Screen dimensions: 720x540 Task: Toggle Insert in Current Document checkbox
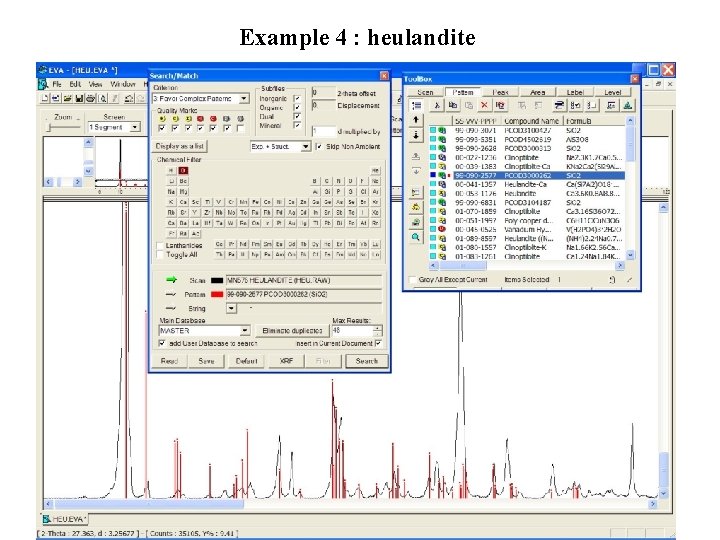point(378,343)
